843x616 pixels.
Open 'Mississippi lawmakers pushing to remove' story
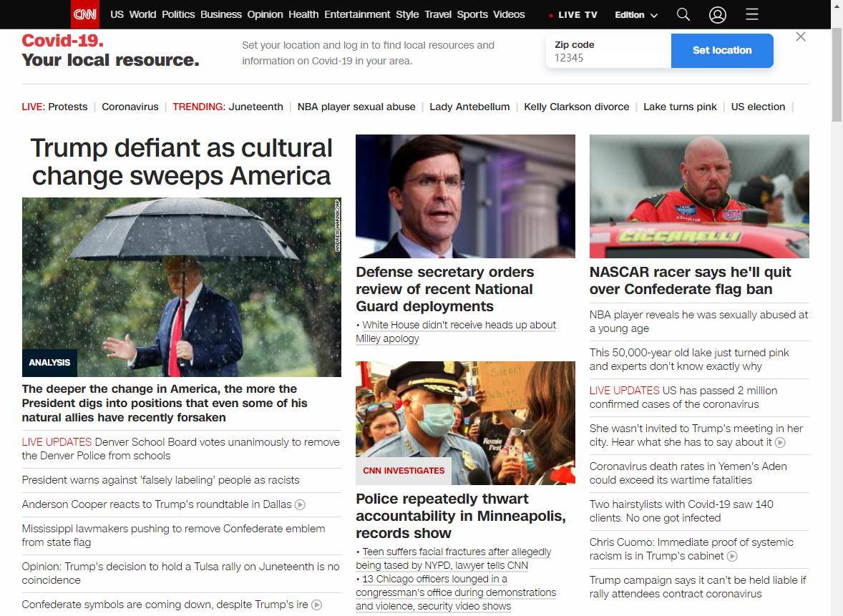(x=174, y=535)
